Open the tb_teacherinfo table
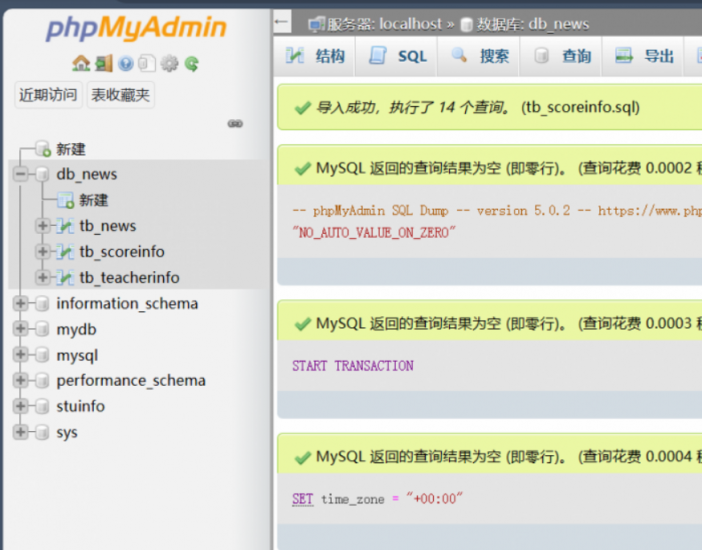This screenshot has height=550, width=702. coord(129,278)
